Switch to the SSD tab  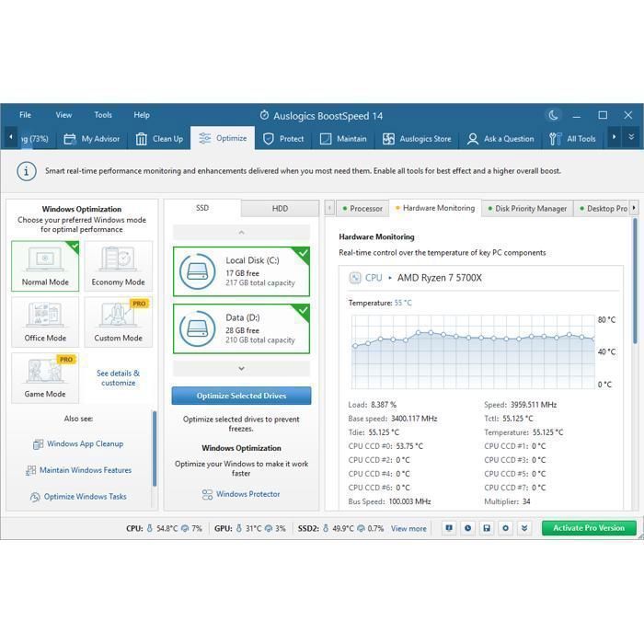202,208
